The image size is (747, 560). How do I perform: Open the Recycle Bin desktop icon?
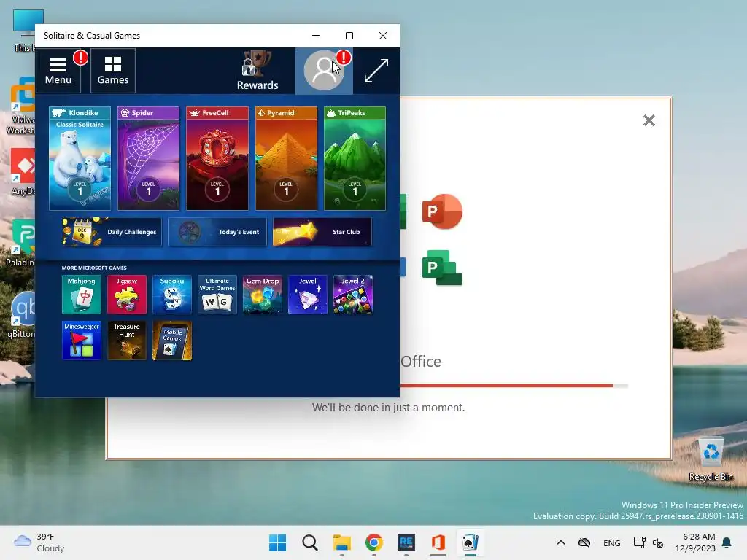click(711, 459)
